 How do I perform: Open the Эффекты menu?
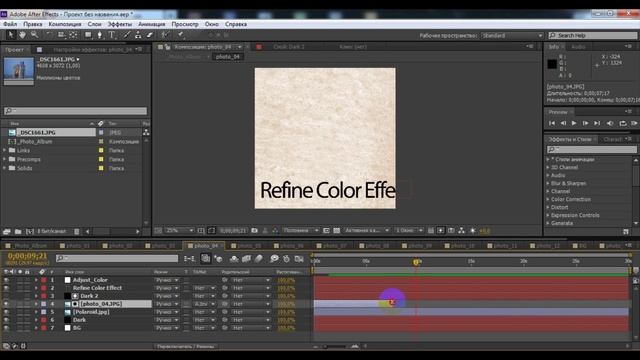[120, 24]
